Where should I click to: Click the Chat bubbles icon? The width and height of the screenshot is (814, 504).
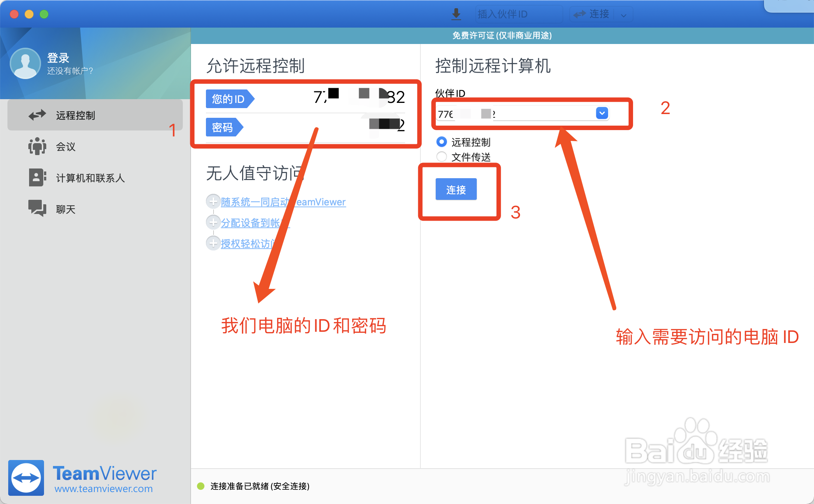coord(37,208)
